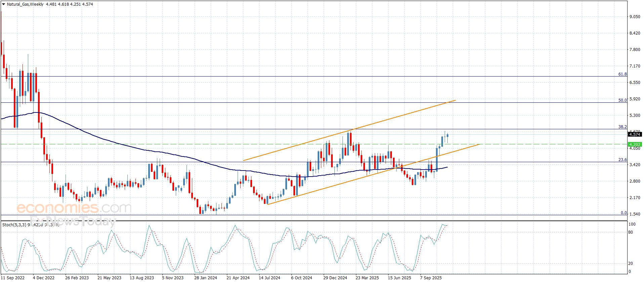Screen dimensions: 644x282
Task: Click the 38.2 Fibonacci level label
Action: [x=622, y=127]
